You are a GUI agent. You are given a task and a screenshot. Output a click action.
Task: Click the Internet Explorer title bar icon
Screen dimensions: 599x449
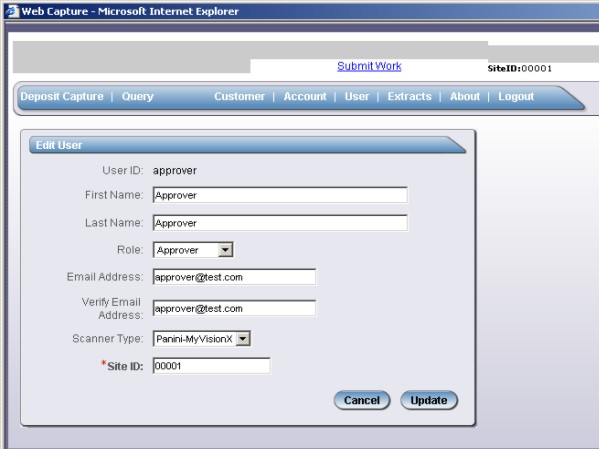pos(12,11)
